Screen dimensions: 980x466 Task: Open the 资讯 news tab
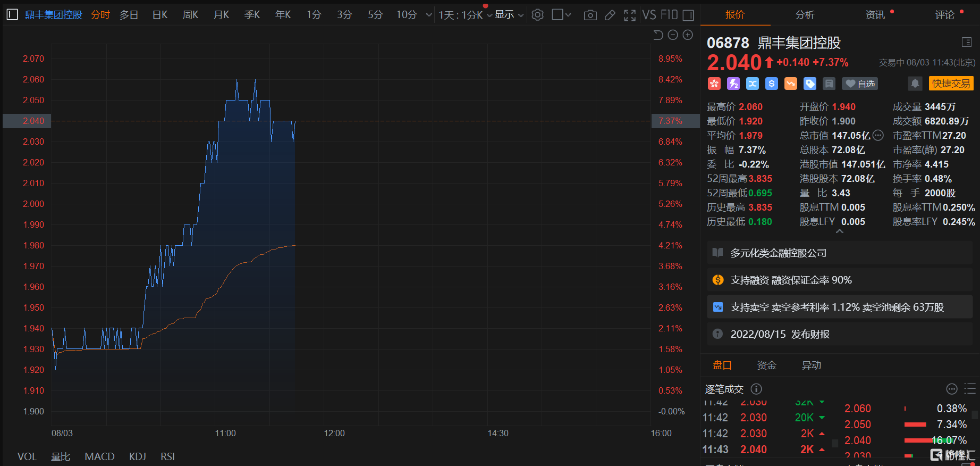pyautogui.click(x=875, y=15)
